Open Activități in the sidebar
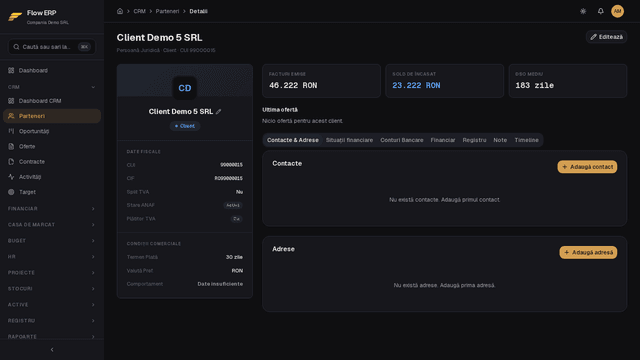This screenshot has width=640, height=360. (x=52, y=177)
